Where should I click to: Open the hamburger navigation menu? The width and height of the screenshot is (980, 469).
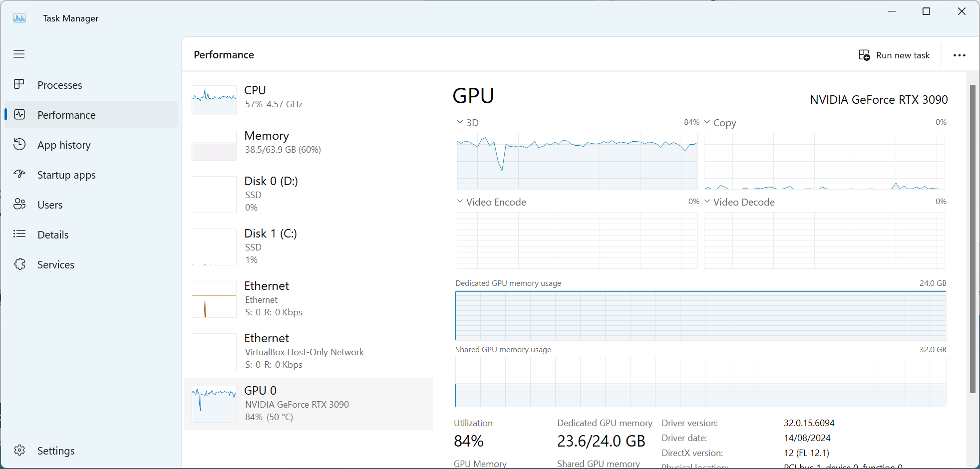19,54
